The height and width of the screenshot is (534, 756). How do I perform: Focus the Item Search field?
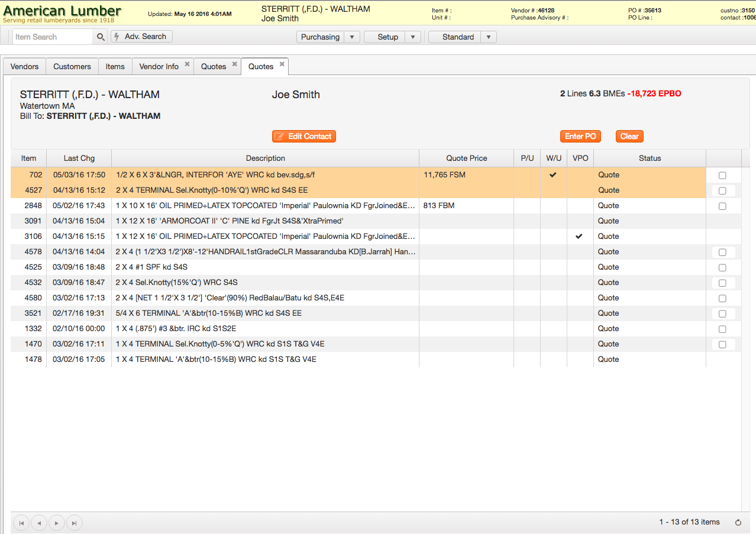click(x=53, y=37)
